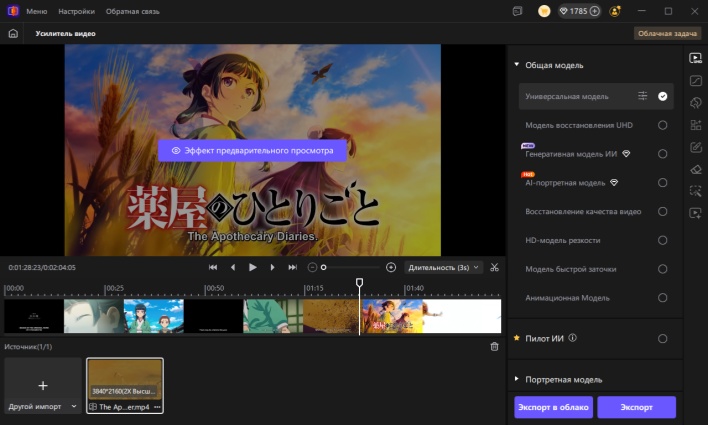The width and height of the screenshot is (708, 425).
Task: Open the video enhancer sidebar tool
Action: [x=695, y=58]
